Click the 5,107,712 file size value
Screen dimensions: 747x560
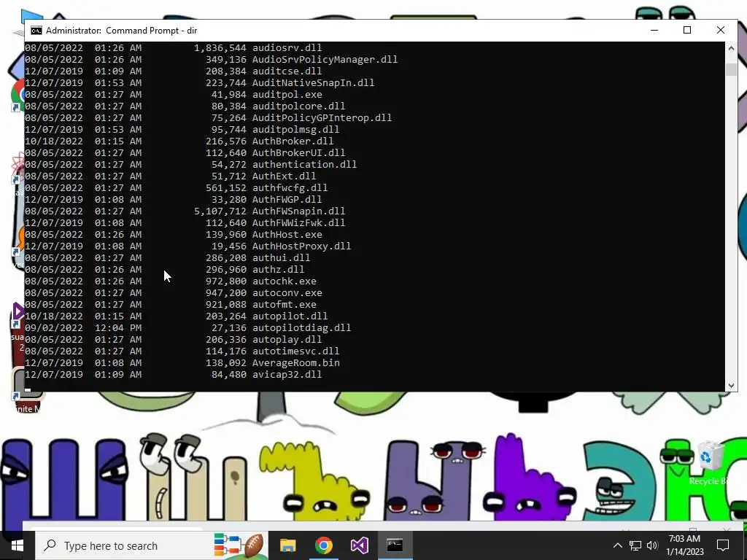pyautogui.click(x=220, y=211)
